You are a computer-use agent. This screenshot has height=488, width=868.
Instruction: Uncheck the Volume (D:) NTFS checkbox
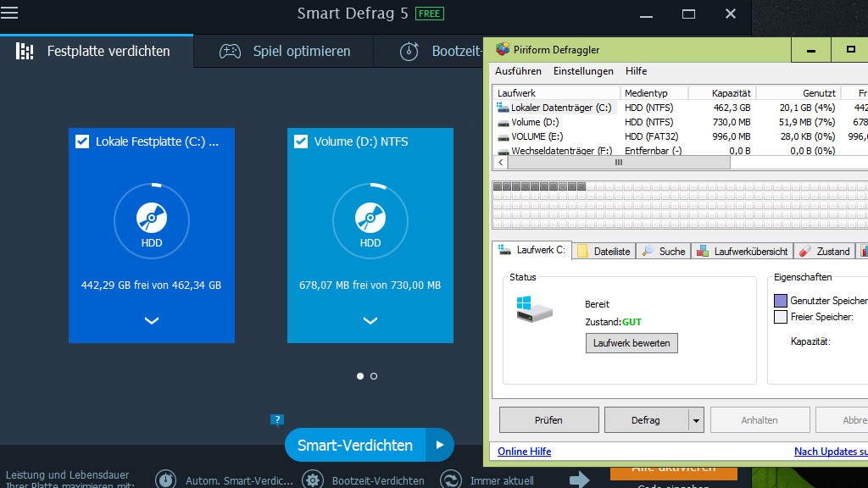pyautogui.click(x=301, y=141)
